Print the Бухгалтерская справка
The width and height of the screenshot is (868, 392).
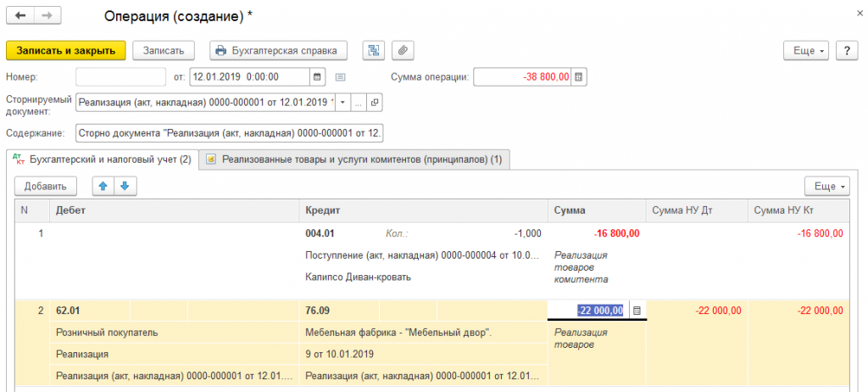pos(278,51)
